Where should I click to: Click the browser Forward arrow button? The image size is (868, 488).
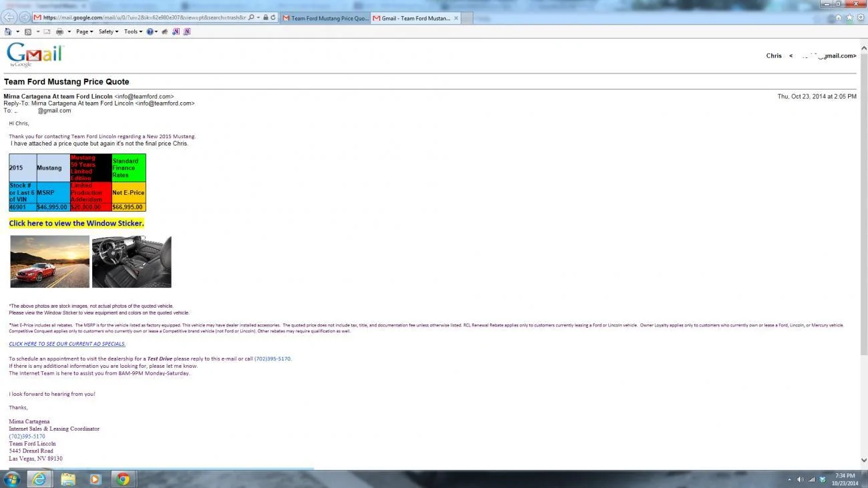coord(24,17)
